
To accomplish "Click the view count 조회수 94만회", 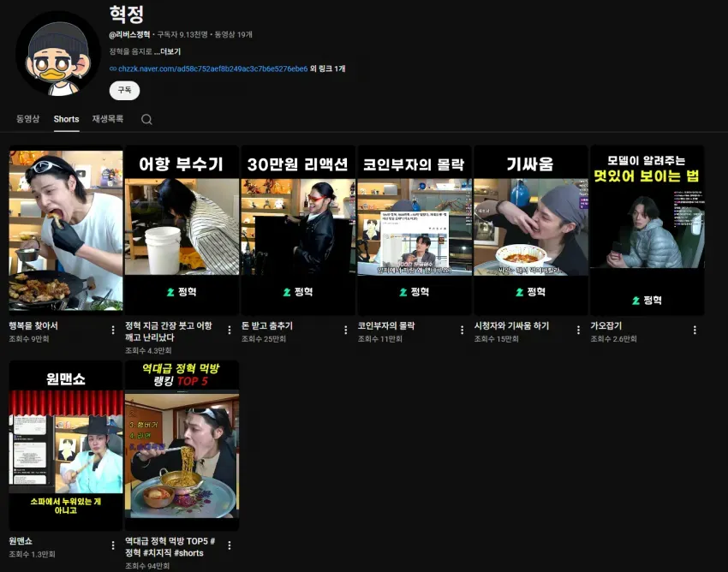I will tap(147, 566).
